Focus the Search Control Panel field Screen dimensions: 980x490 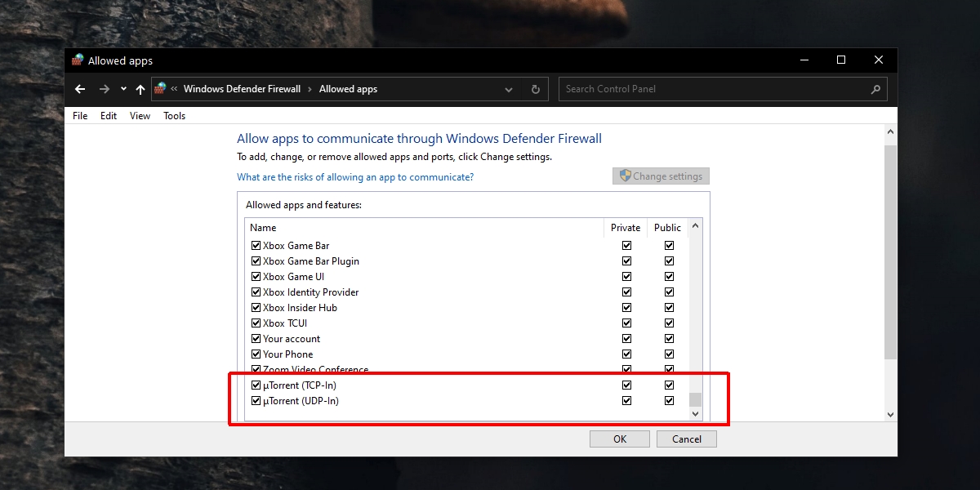tap(723, 89)
